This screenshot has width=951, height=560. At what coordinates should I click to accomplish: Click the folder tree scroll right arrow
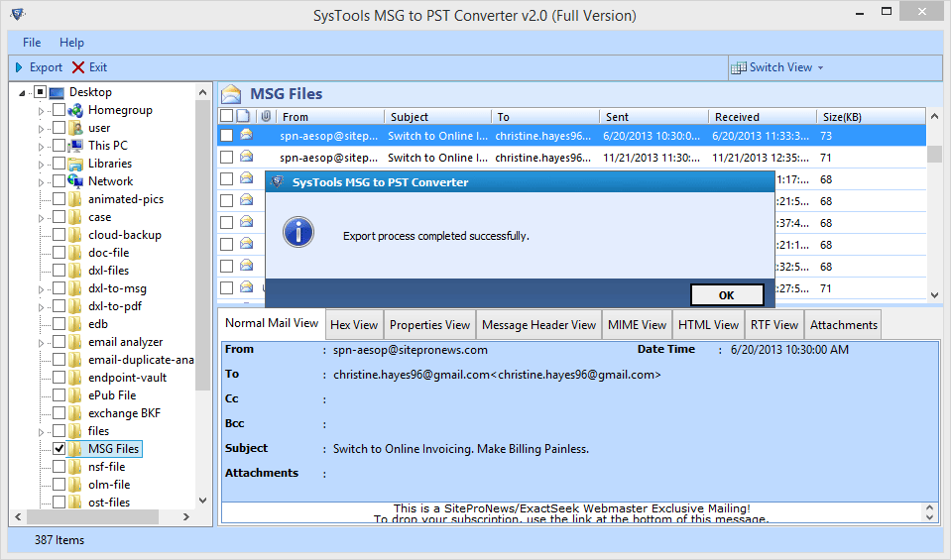tap(186, 517)
